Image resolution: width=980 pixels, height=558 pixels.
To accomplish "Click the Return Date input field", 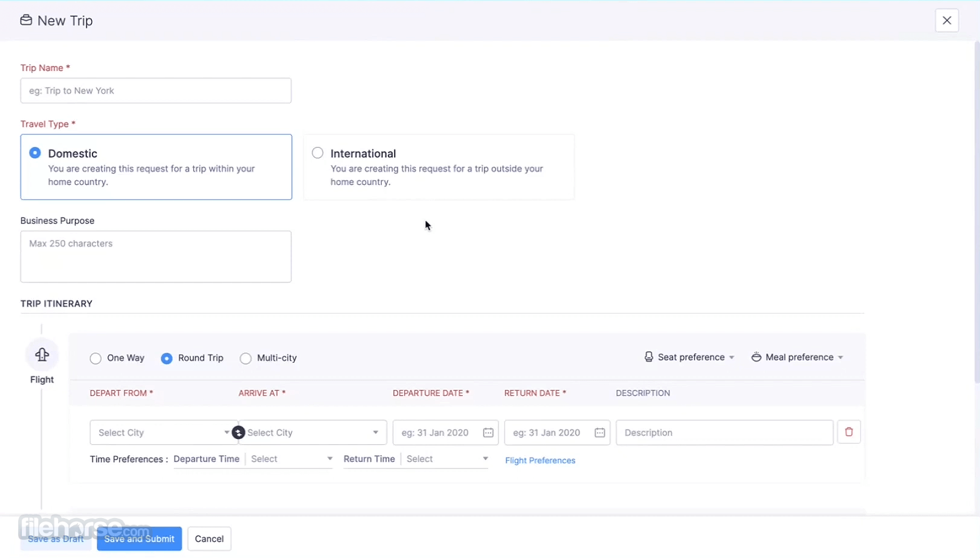I will pos(557,433).
